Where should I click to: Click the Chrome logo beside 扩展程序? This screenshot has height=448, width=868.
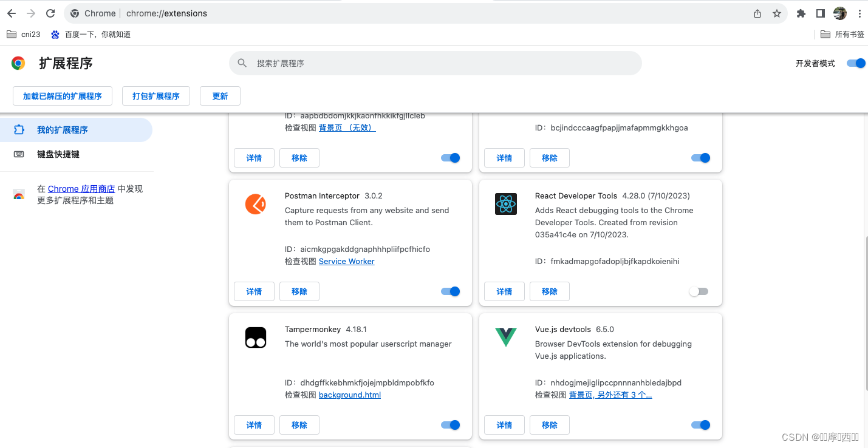pyautogui.click(x=18, y=63)
